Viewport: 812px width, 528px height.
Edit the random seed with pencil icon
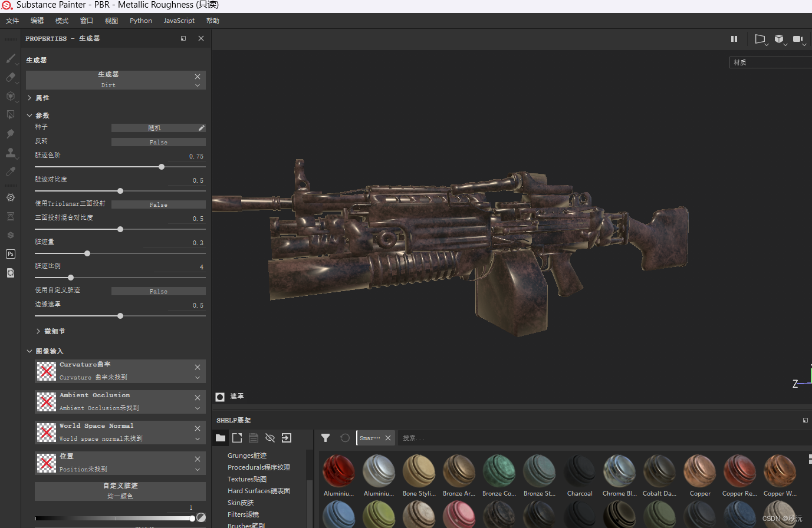(x=201, y=128)
